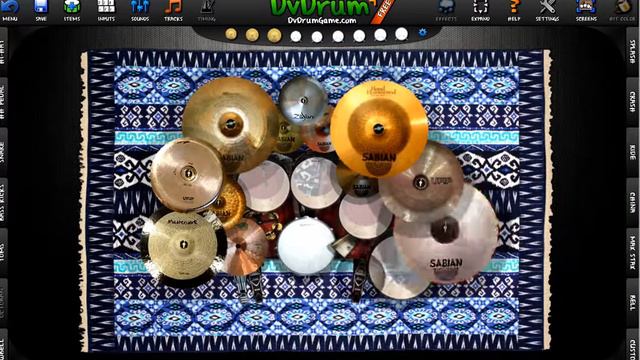This screenshot has width=640, height=360.
Task: Open the Menu button in top toolbar
Action: 10,10
